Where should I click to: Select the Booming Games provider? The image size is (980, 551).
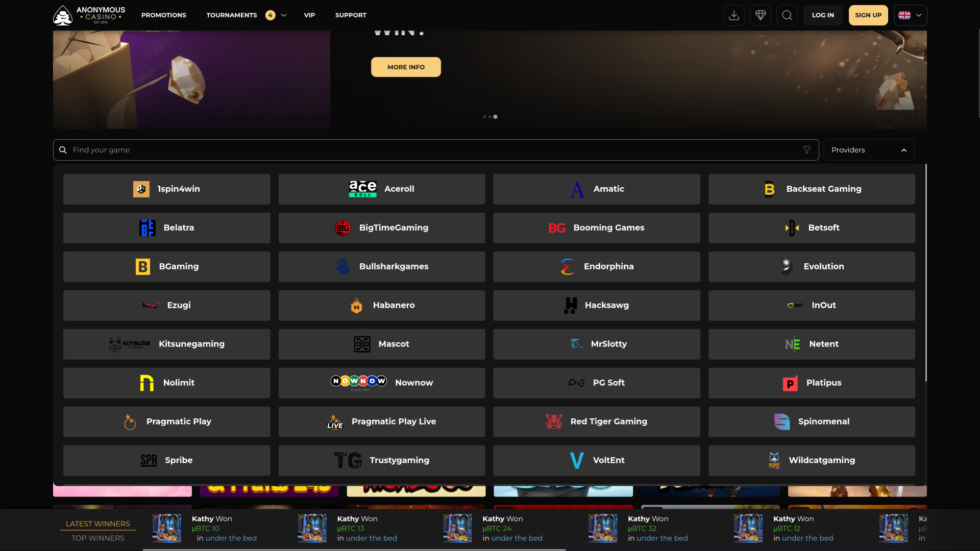click(x=597, y=228)
